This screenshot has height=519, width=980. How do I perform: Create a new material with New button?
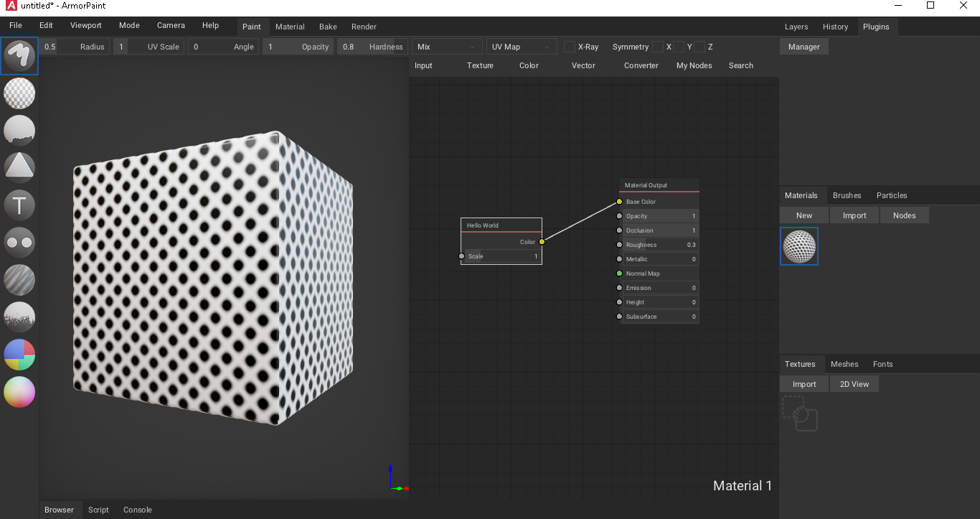point(804,215)
